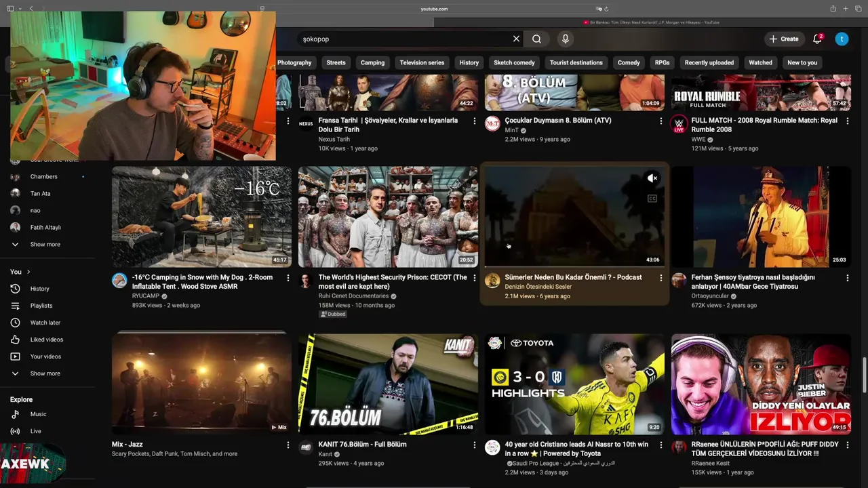Open options menu for Sümerler podcast video
The width and height of the screenshot is (868, 488).
[x=661, y=278]
